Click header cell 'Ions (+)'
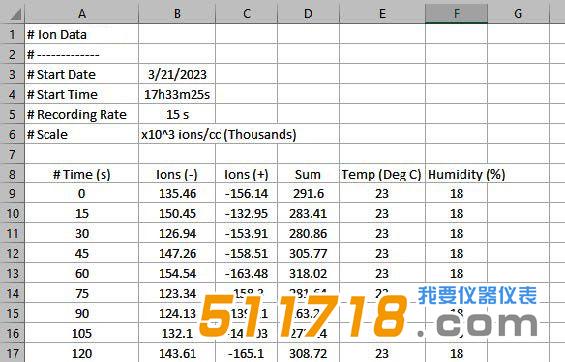 coord(246,174)
